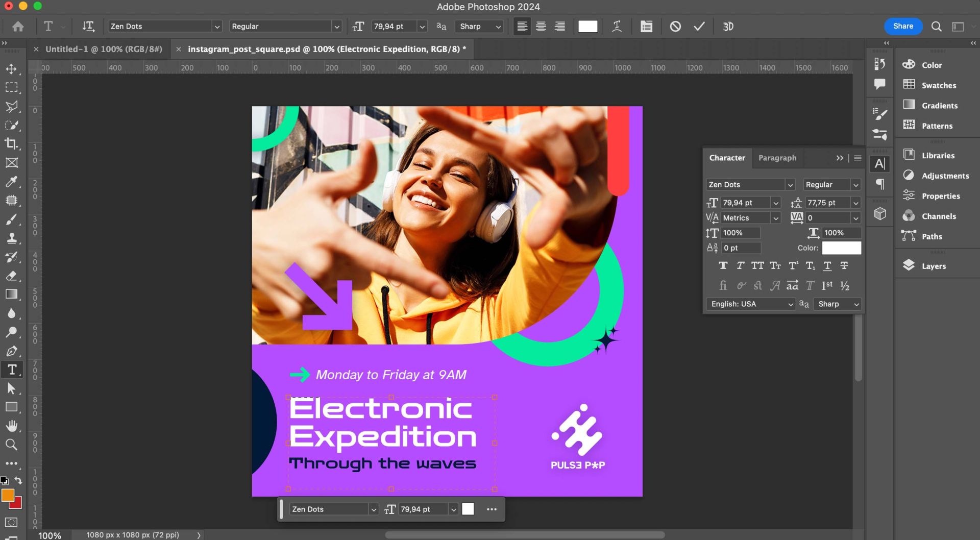Commit text edits with the checkmark
The height and width of the screenshot is (540, 980).
[x=699, y=27]
